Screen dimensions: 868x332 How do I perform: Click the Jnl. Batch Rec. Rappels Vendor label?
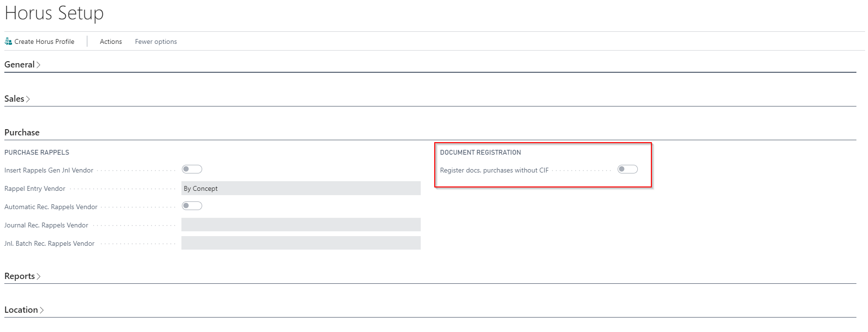49,243
